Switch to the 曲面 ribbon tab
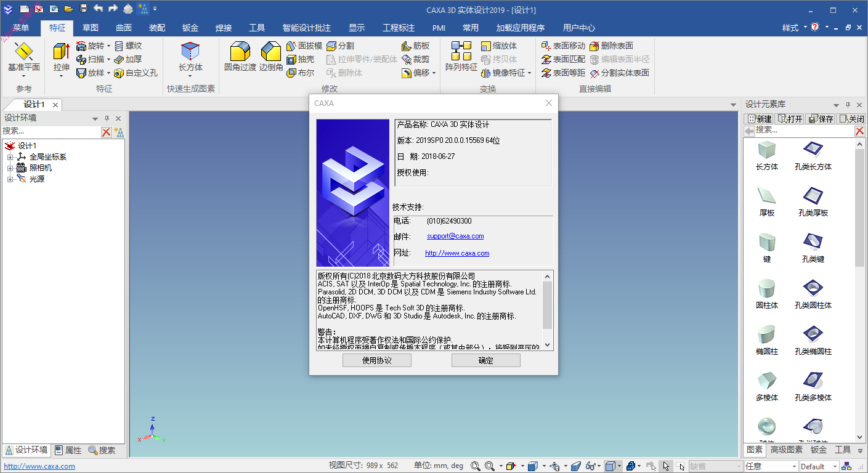 pos(124,28)
